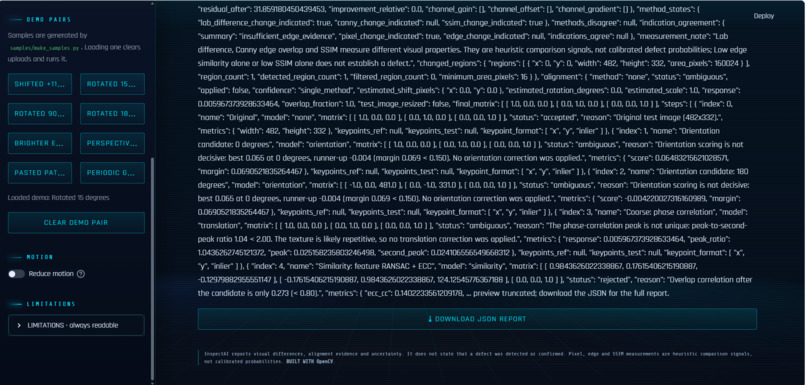Load the Perspectiv... demo pair
806x385 pixels.
tap(112, 143)
